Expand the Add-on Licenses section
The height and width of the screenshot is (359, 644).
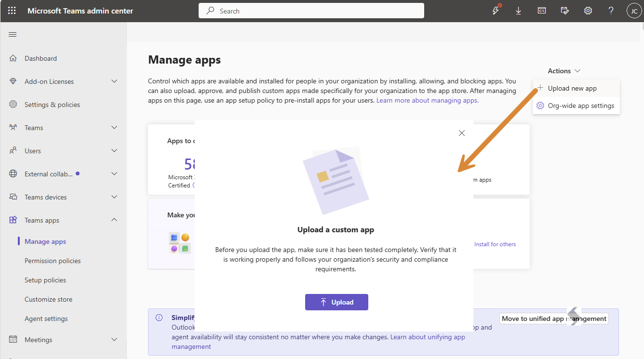coord(114,81)
